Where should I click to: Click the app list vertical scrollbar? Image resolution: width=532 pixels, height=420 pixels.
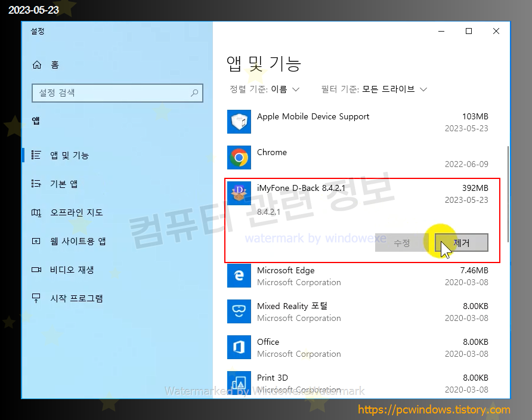pyautogui.click(x=508, y=194)
